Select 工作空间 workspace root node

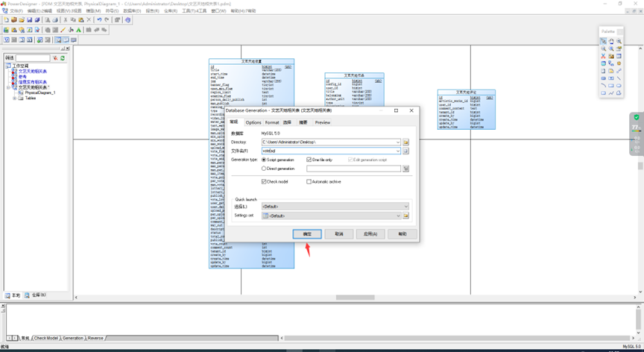(x=20, y=66)
